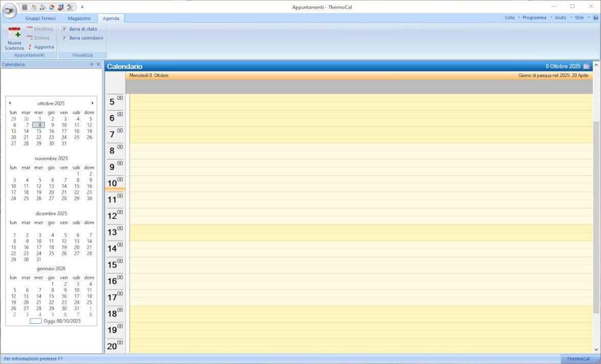Open the Magazzino ribbon tab
The width and height of the screenshot is (601, 364).
coord(79,18)
